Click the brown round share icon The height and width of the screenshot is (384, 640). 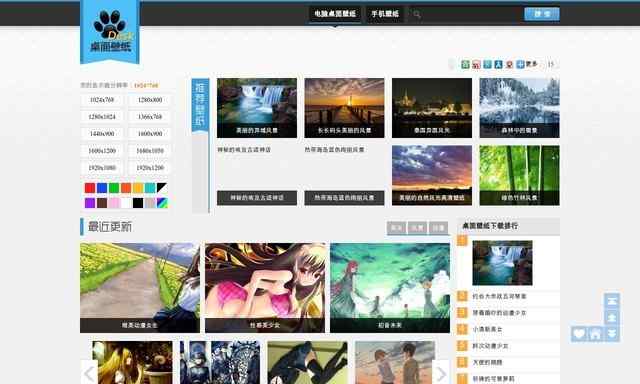tap(509, 64)
